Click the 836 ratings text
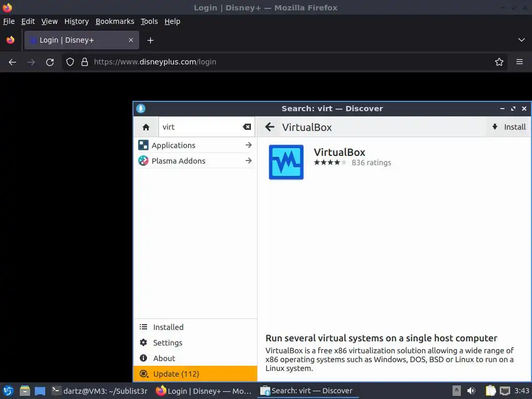The height and width of the screenshot is (399, 532). [371, 163]
